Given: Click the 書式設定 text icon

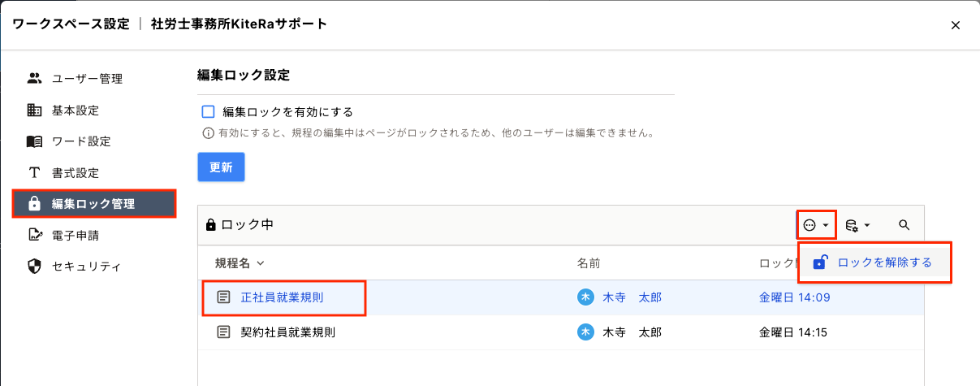Looking at the screenshot, I should click(x=34, y=173).
